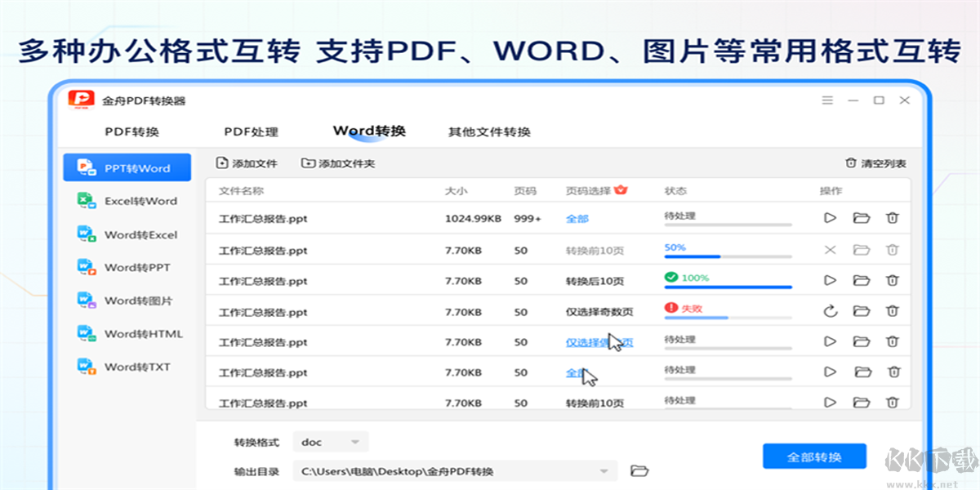Open the 转换格式 doc dropdown
This screenshot has height=490, width=980.
pos(331,441)
